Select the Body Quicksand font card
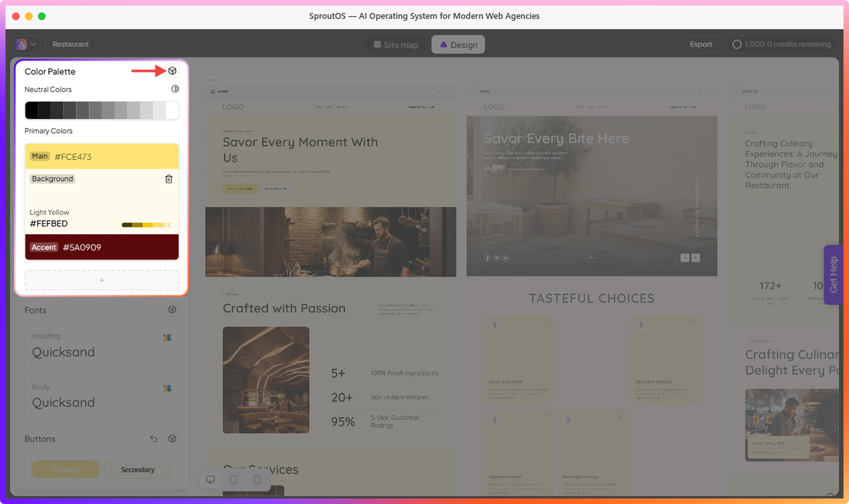 [102, 397]
